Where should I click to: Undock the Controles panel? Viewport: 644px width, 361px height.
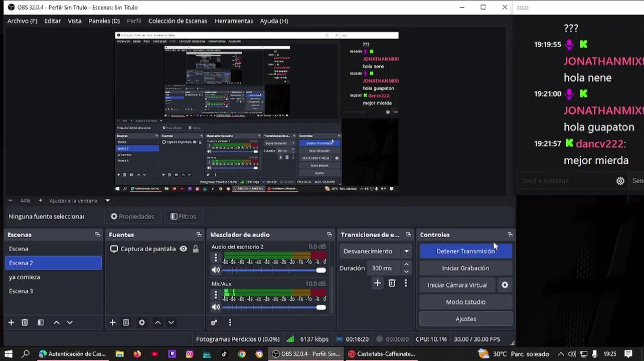[510, 235]
